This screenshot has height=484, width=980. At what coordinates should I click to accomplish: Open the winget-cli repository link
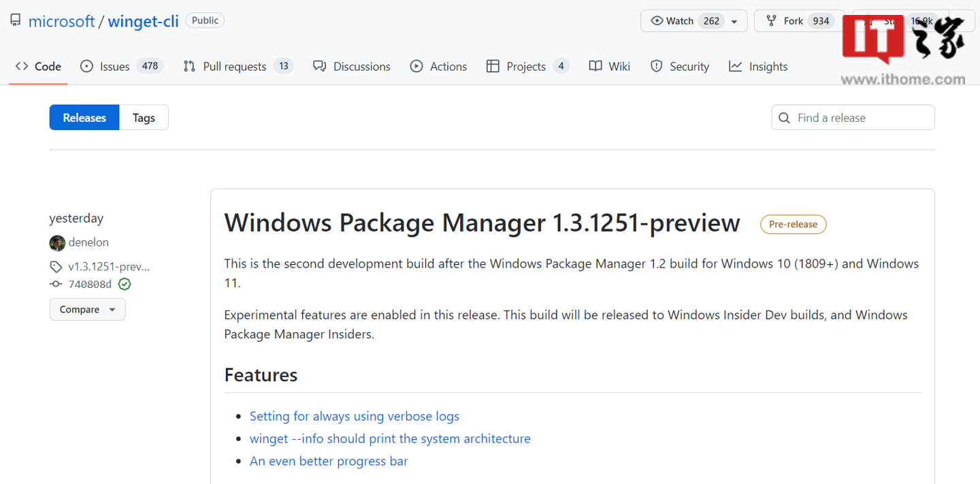point(143,21)
